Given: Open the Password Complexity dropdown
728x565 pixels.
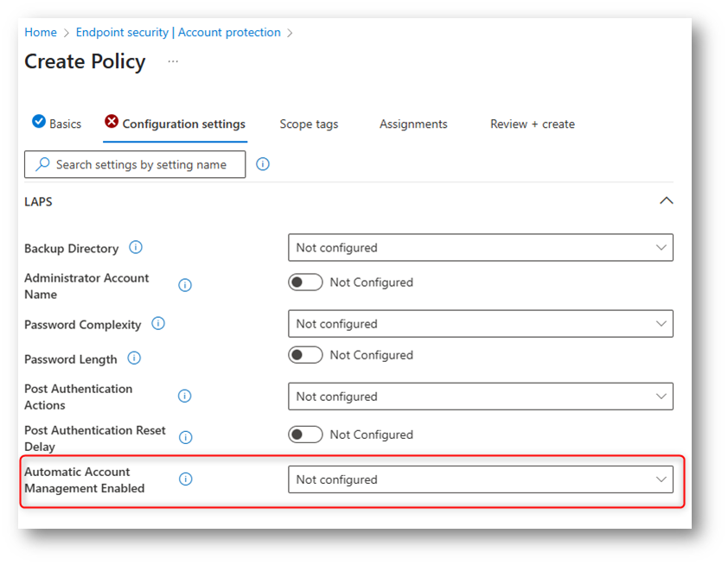Looking at the screenshot, I should pyautogui.click(x=481, y=324).
